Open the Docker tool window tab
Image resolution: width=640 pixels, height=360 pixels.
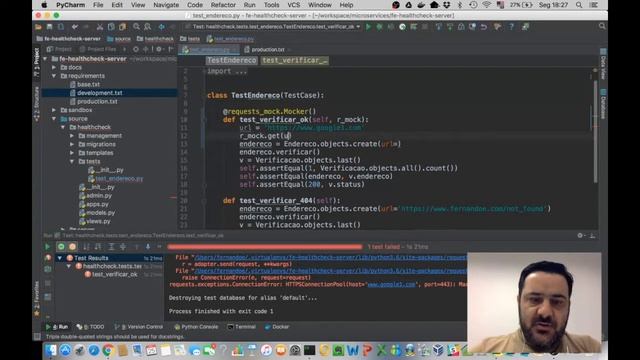(277, 327)
